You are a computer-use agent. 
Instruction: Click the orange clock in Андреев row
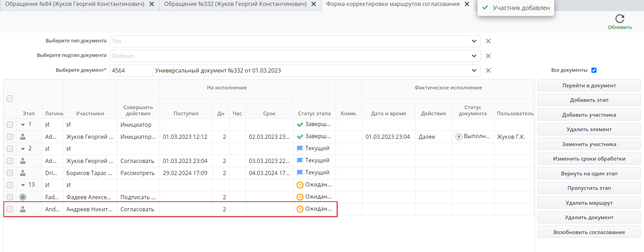tap(300, 209)
